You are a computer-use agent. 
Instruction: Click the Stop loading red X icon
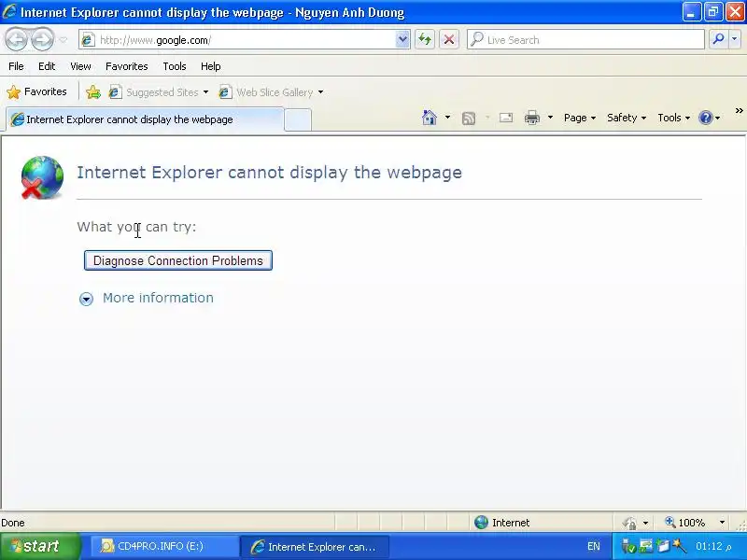pyautogui.click(x=449, y=39)
